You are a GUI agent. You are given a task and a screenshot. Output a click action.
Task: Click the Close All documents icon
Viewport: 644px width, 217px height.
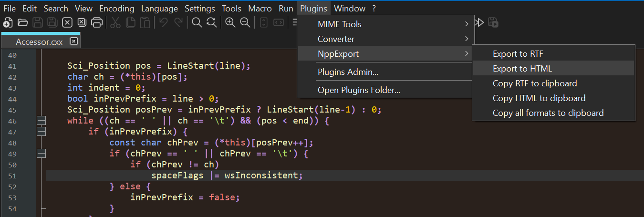[82, 22]
